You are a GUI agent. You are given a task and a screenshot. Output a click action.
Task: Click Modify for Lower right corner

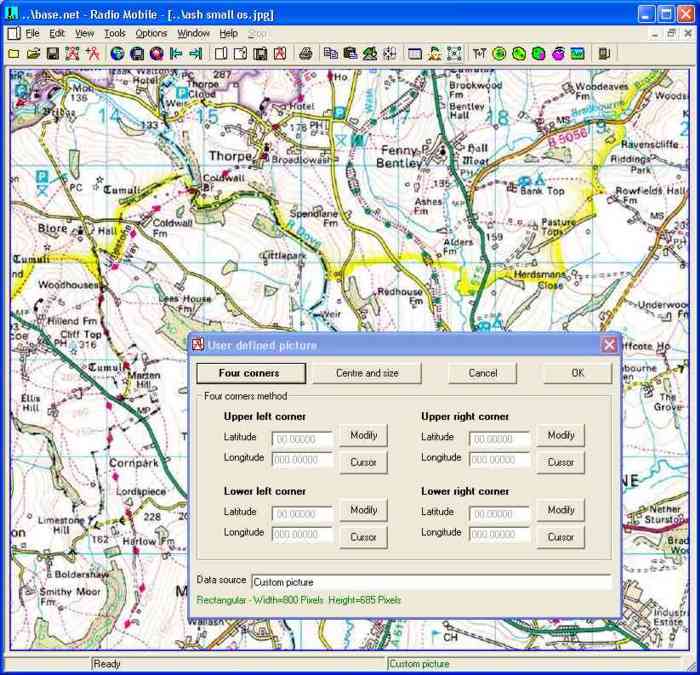pos(561,510)
